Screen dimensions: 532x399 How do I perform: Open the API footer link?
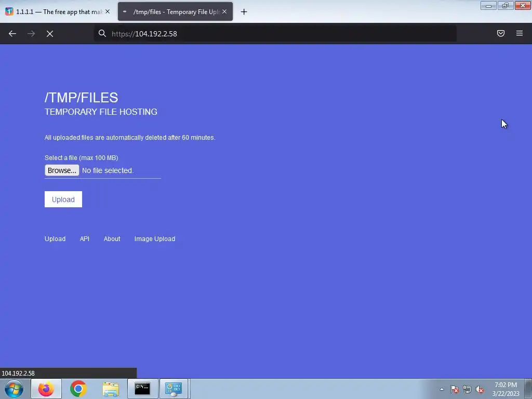pyautogui.click(x=85, y=239)
